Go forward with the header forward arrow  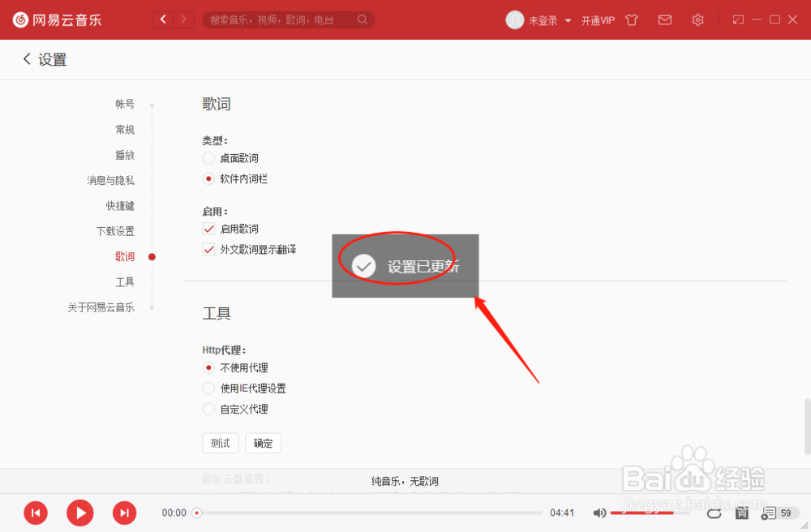[x=183, y=19]
